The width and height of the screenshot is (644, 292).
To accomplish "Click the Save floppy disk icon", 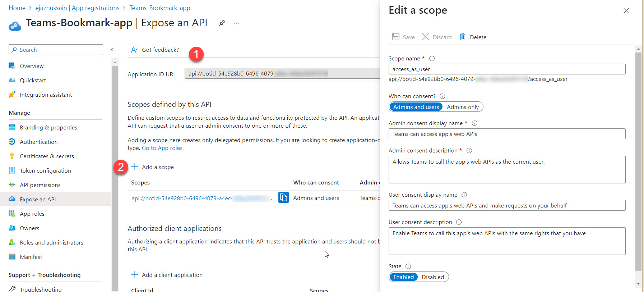I will [396, 37].
